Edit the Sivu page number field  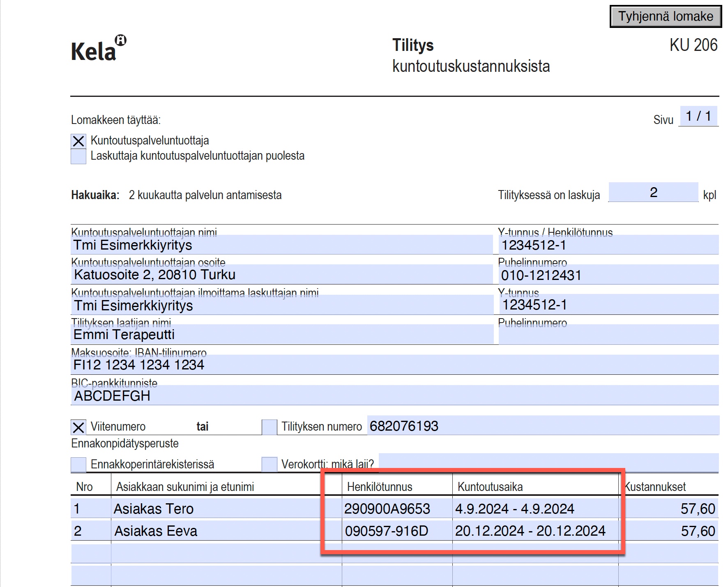(698, 117)
